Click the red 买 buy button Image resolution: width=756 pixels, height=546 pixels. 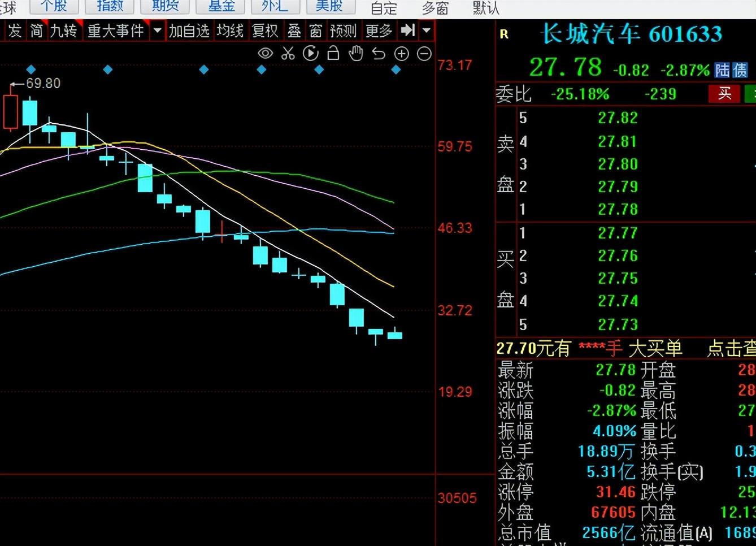pos(724,94)
